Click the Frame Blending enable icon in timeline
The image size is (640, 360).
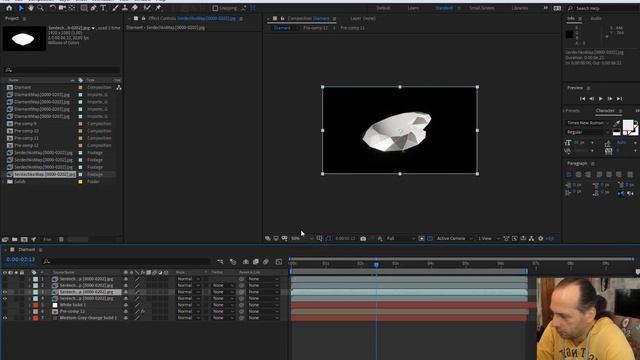256,262
